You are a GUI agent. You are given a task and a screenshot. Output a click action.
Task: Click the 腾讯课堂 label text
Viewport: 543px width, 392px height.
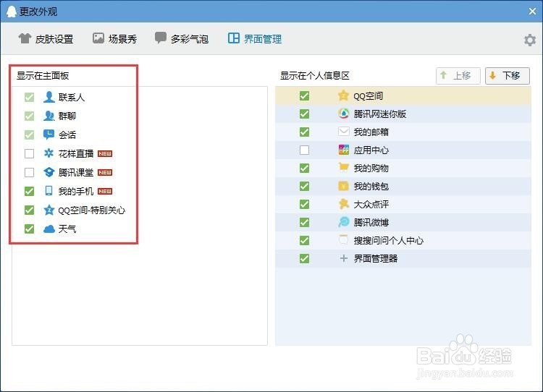tap(76, 172)
